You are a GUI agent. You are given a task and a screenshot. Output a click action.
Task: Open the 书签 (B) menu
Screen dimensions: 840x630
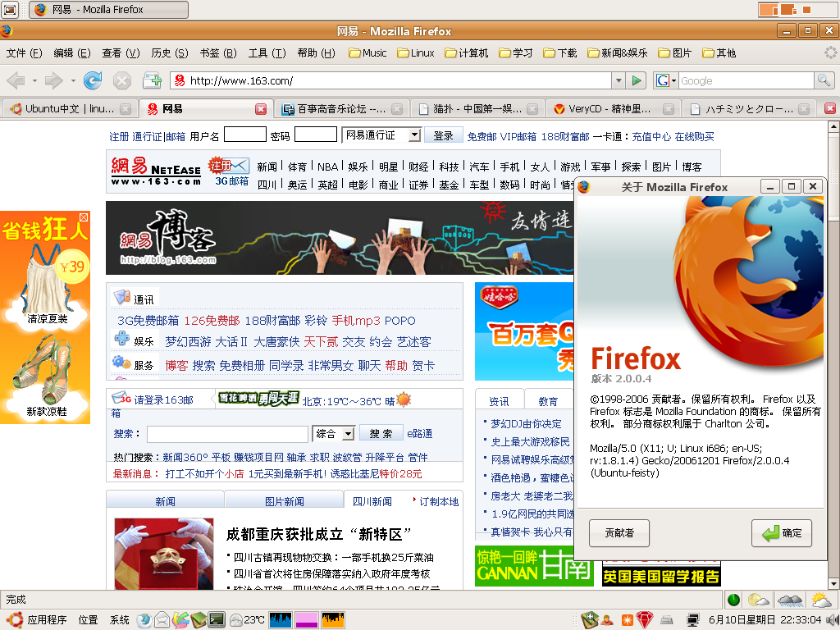tap(218, 53)
